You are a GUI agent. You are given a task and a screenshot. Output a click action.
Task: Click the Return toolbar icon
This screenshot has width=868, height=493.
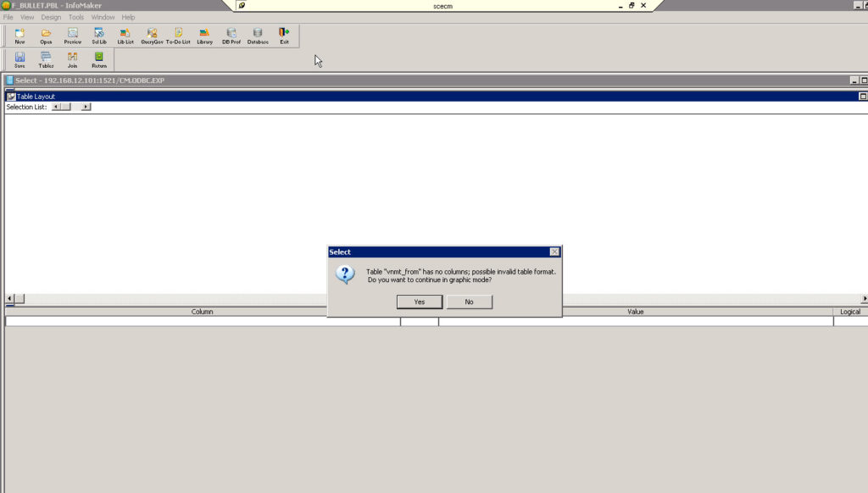click(x=98, y=57)
